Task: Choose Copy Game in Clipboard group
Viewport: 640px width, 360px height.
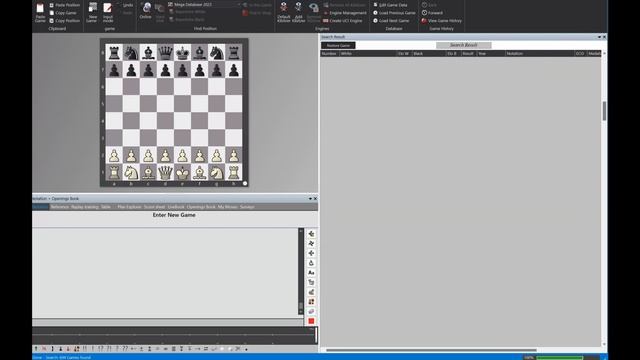Action: pos(63,13)
